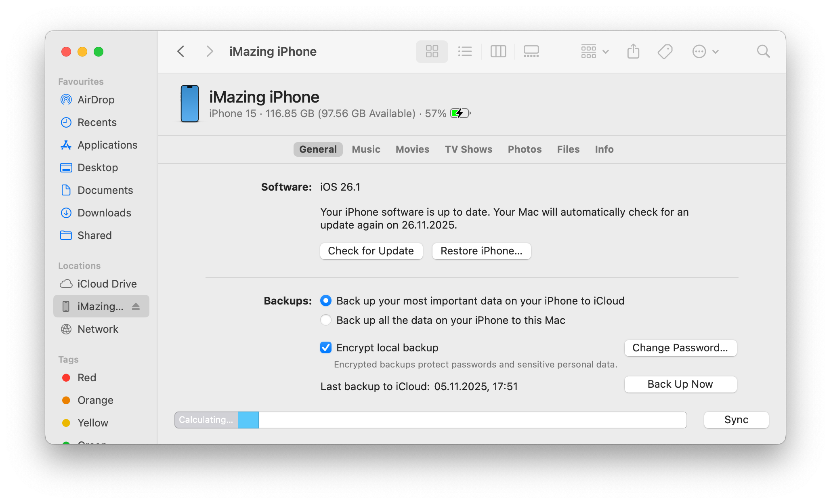Open the Photos tab
This screenshot has height=504, width=831.
point(524,149)
